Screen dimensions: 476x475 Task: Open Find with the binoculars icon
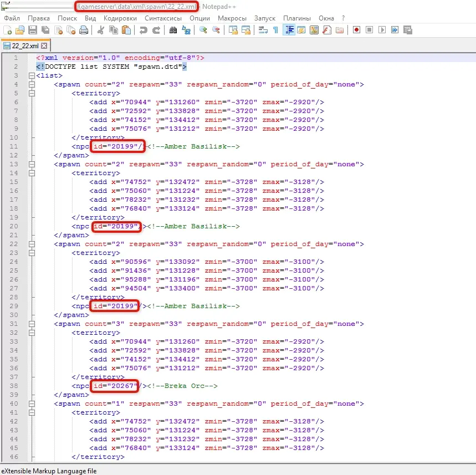(173, 30)
